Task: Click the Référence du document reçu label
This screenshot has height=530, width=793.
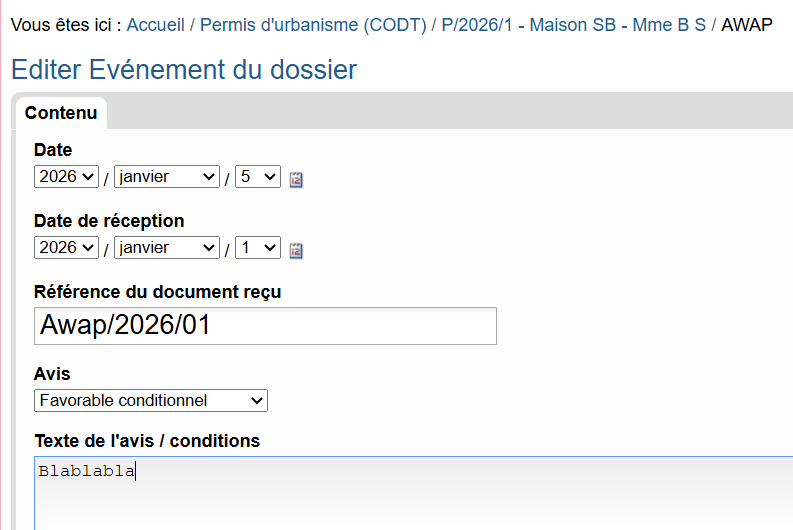Action: [x=158, y=292]
